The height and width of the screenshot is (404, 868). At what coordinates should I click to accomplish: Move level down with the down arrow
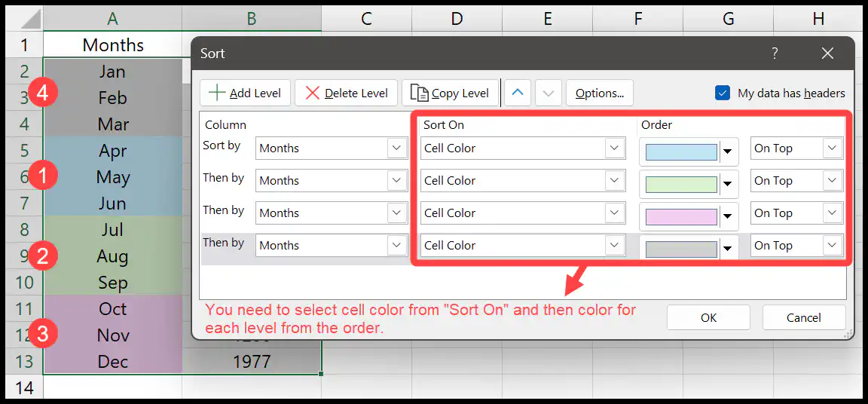[x=549, y=93]
